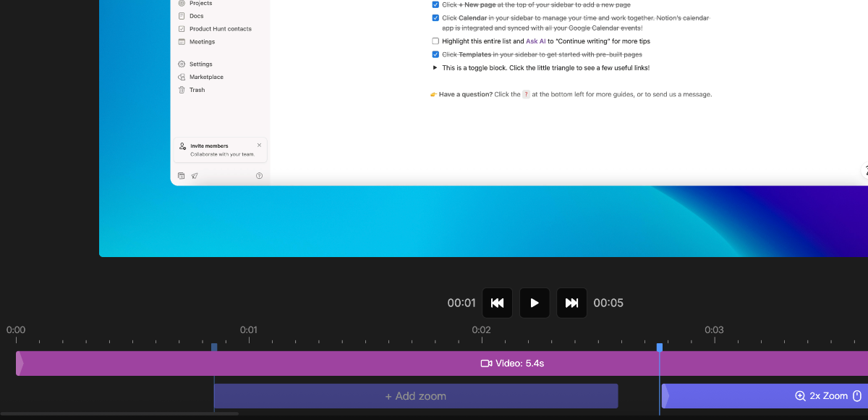Play the video preview

pyautogui.click(x=535, y=303)
